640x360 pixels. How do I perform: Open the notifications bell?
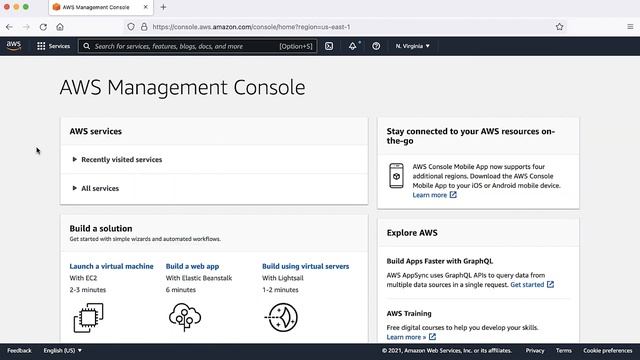353,46
